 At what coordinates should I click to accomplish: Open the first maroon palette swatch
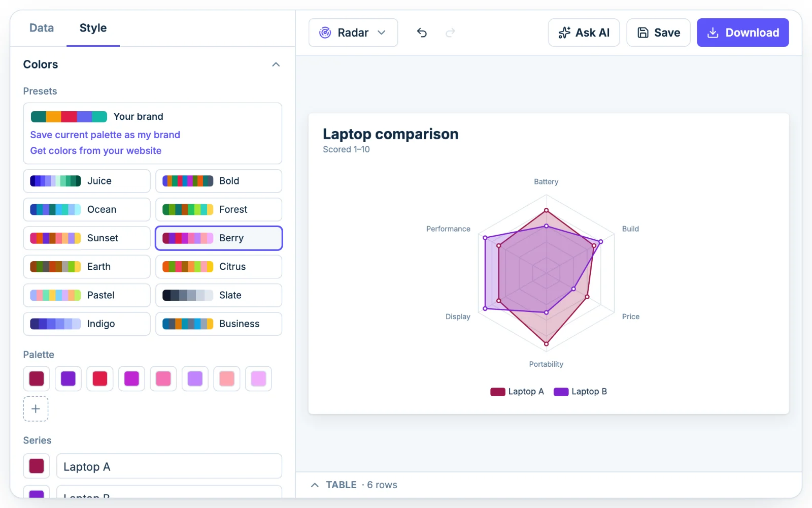tap(37, 378)
